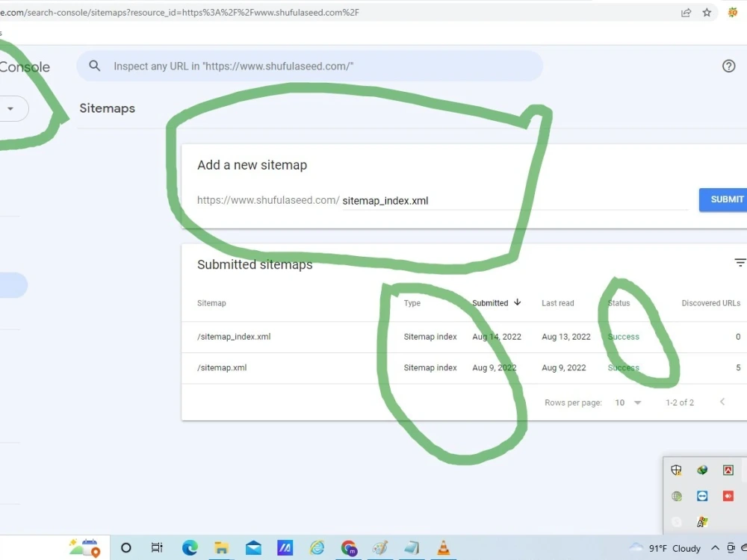Image resolution: width=747 pixels, height=560 pixels.
Task: Click Success status for /sitemap.xml
Action: (x=623, y=367)
